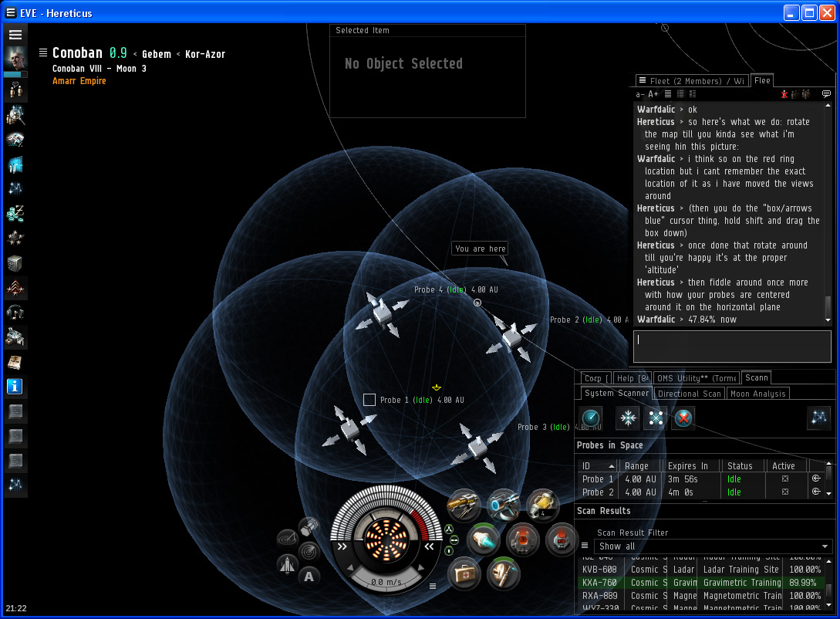Image resolution: width=840 pixels, height=619 pixels.
Task: Click the destroy active probes red X icon
Action: point(683,418)
